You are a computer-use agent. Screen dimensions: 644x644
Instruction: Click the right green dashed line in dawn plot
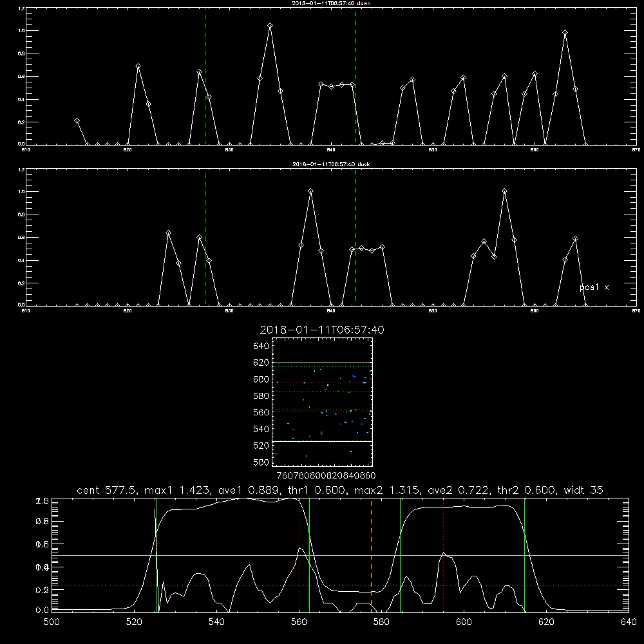355,76
